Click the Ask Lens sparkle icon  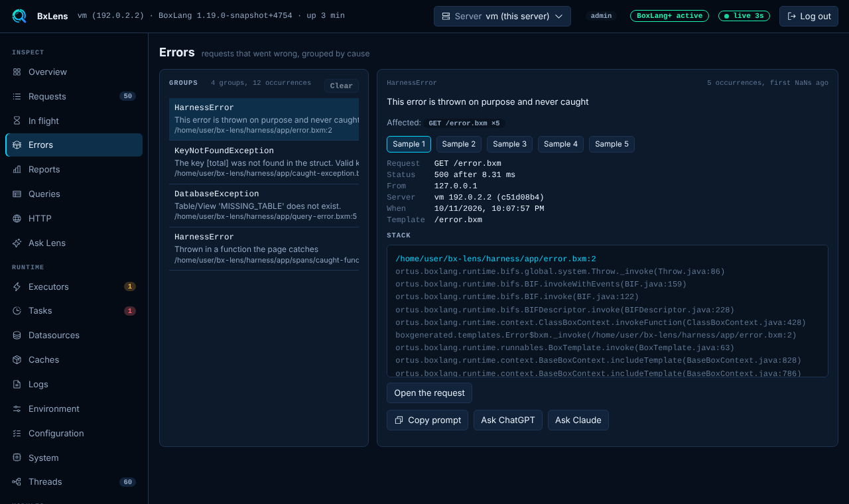(17, 243)
